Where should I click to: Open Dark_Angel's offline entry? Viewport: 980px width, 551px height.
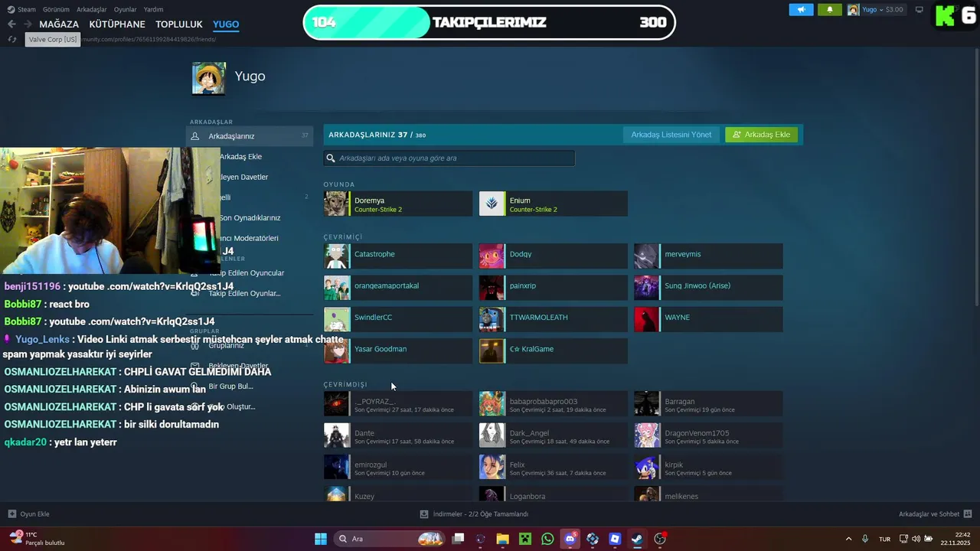pos(554,435)
